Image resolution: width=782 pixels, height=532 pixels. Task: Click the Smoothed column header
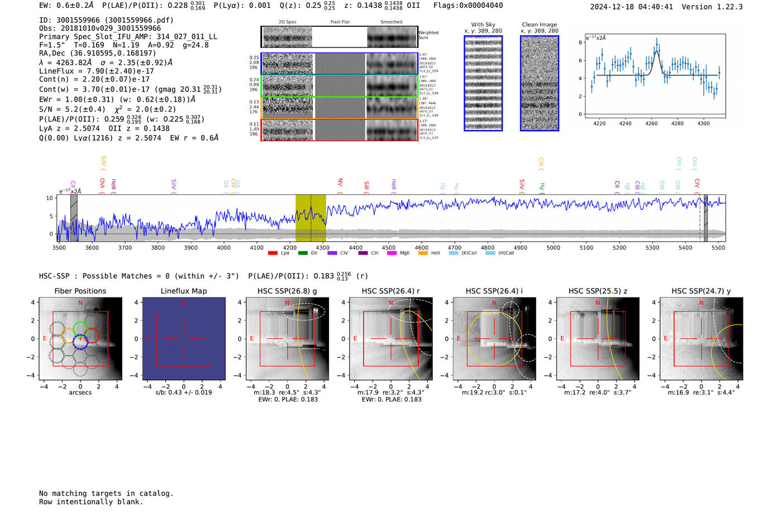coord(392,22)
